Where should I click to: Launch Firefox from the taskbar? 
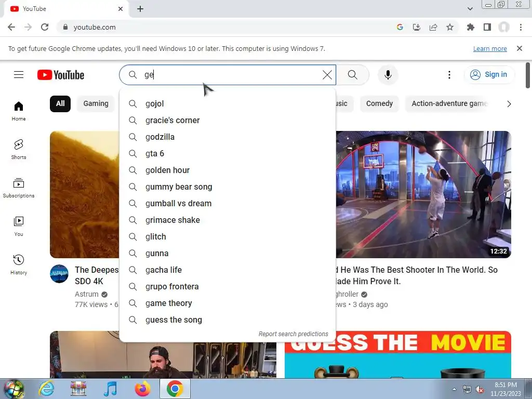142,389
